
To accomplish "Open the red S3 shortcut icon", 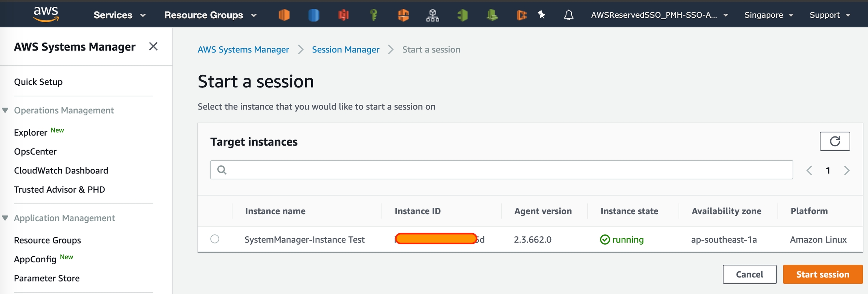I will click(343, 15).
